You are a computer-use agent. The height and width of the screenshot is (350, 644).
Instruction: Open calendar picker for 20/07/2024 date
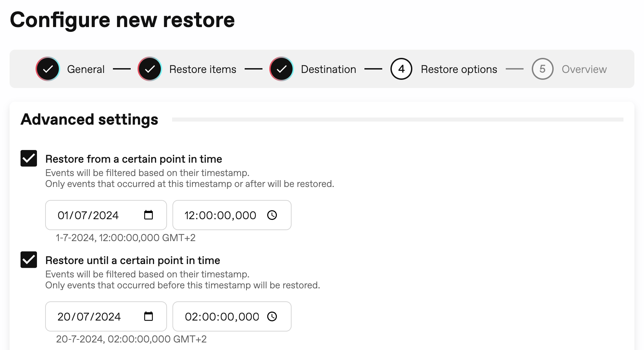point(149,316)
